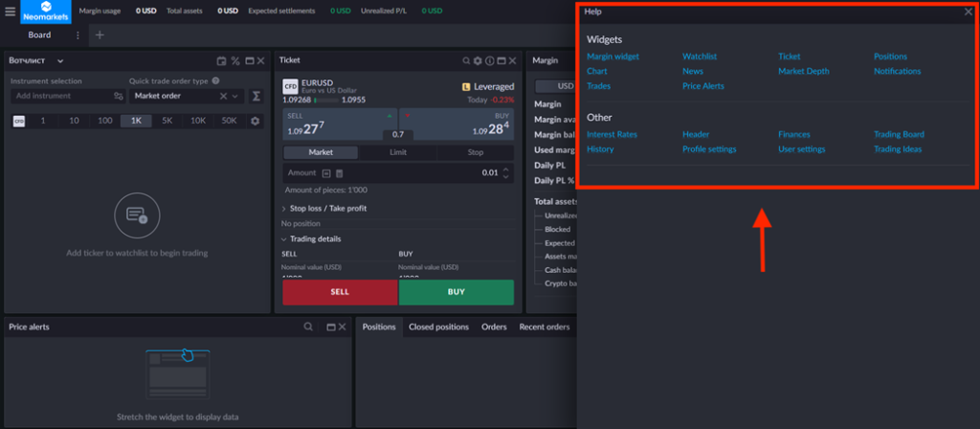Select the 5K quick trade amount

[167, 121]
